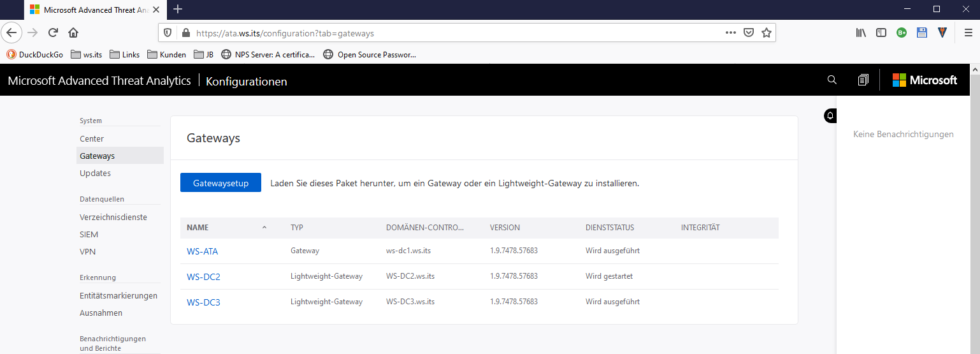Screen dimensions: 980x354
Task: Open Open Source Password bookmark
Action: [370, 54]
